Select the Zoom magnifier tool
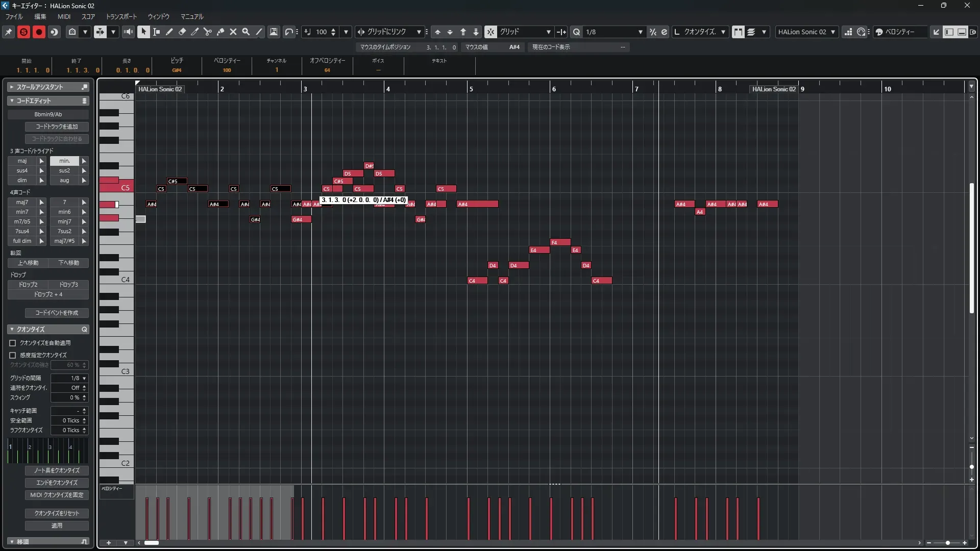 click(246, 32)
